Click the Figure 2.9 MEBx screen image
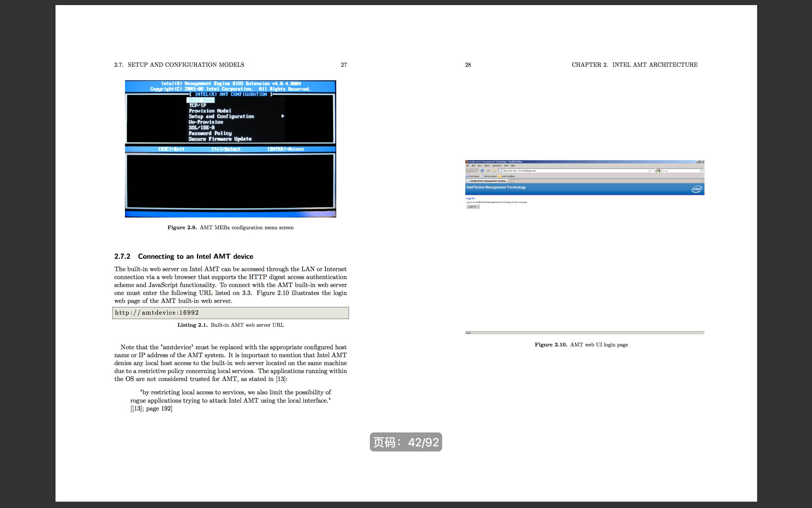Viewport: 812px width, 508px height. coord(231,149)
